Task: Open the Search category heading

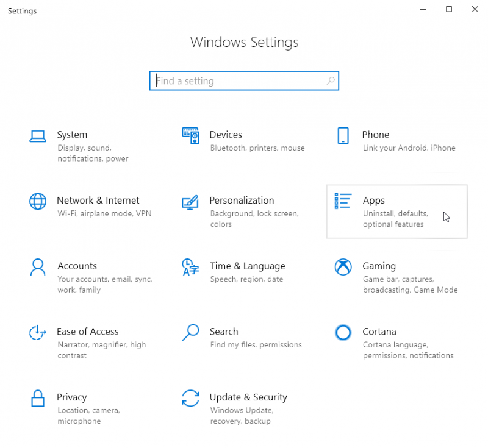Action: coord(224,332)
